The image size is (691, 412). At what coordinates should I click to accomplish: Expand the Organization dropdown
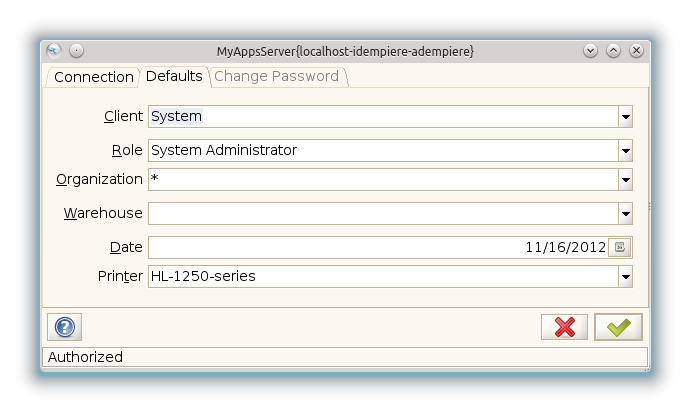[625, 180]
